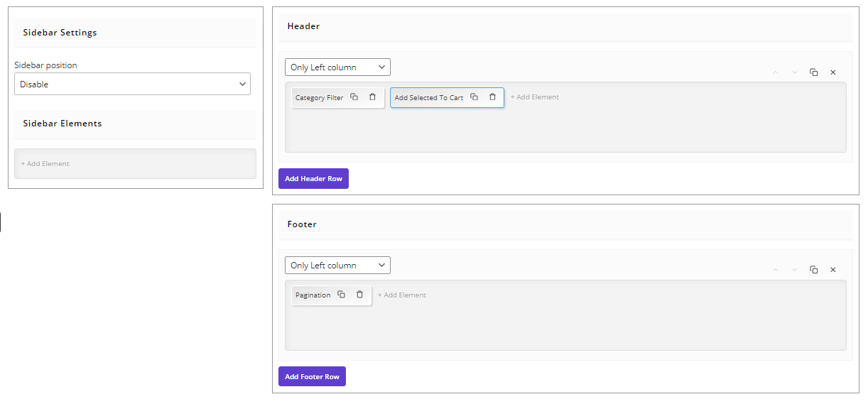Move the header row down
The image size is (868, 404).
pos(795,72)
